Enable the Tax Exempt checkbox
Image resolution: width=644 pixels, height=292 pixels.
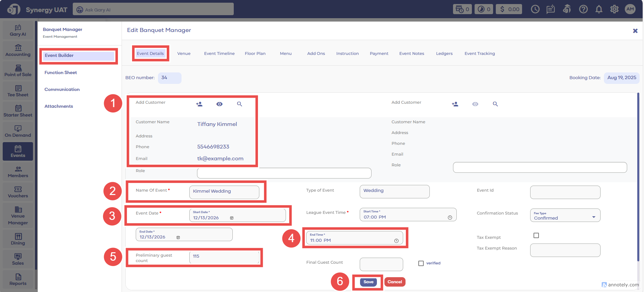(x=536, y=235)
